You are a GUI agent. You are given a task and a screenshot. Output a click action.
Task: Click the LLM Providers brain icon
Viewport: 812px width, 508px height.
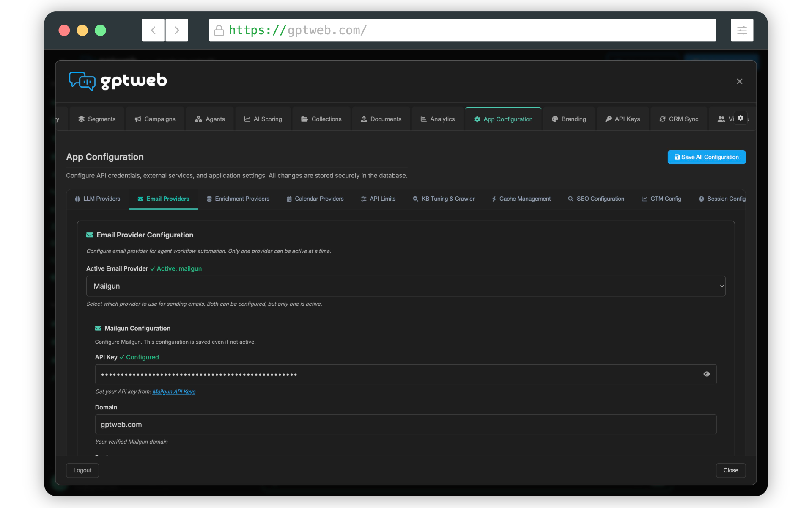click(77, 199)
